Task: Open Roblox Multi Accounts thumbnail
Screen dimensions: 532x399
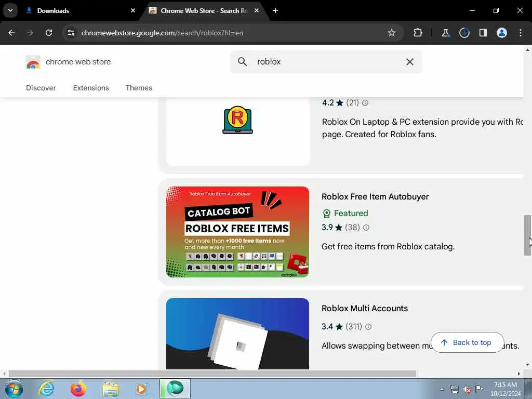Action: pyautogui.click(x=238, y=334)
